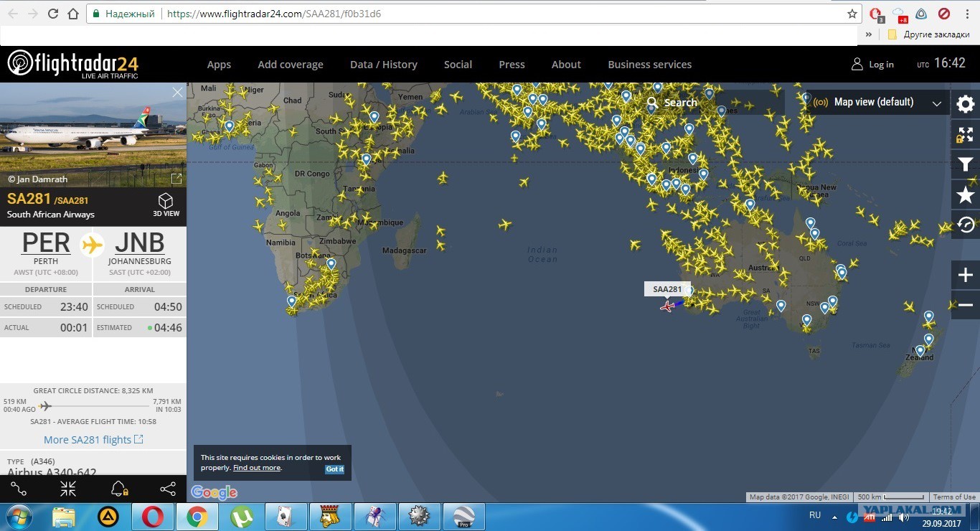This screenshot has height=531, width=980.
Task: Open the Opera extension icon in Chrome toolbar
Action: coord(875,14)
